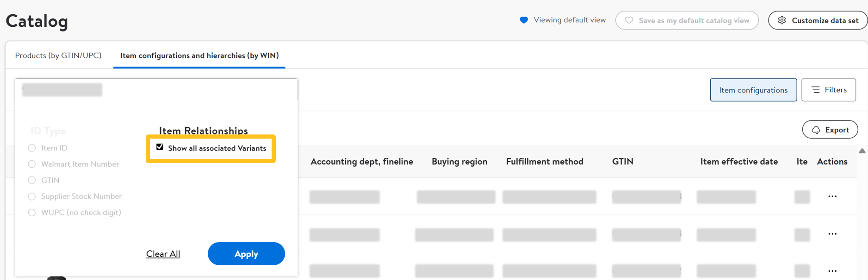Click the Item configurations button
868x280 pixels.
tap(753, 90)
